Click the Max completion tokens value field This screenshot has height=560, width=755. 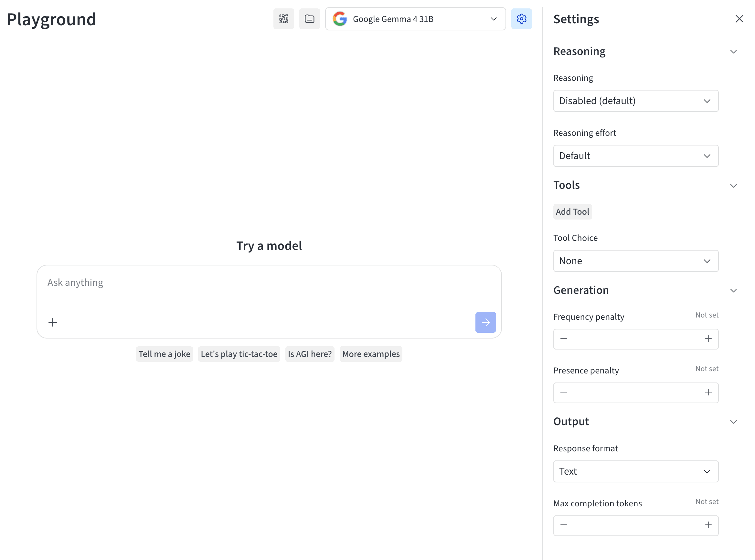pyautogui.click(x=636, y=525)
